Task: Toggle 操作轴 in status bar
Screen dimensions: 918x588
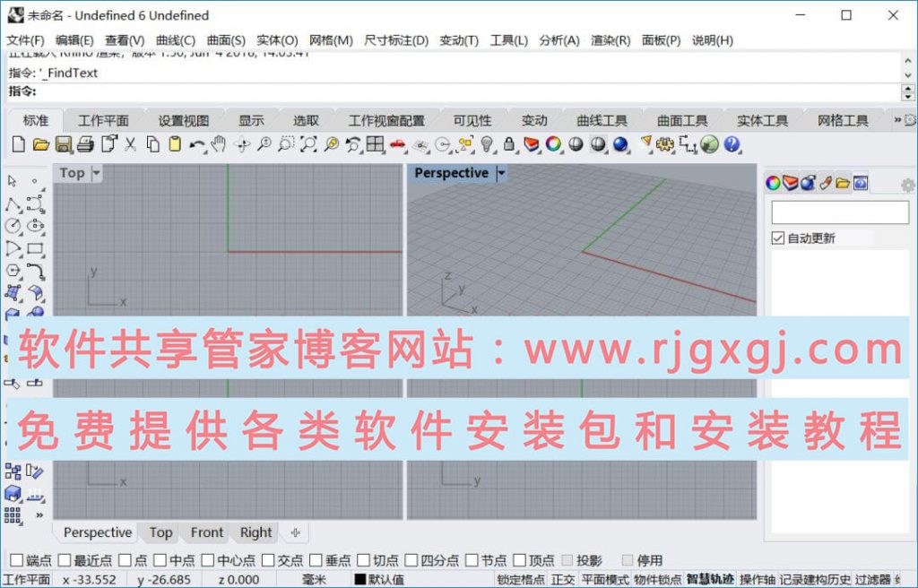Action: pyautogui.click(x=757, y=580)
